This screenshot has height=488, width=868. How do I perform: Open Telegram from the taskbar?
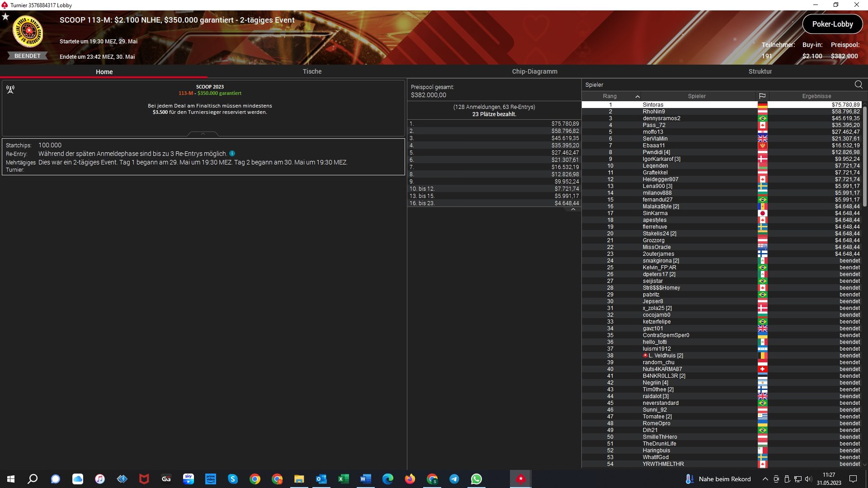click(x=454, y=479)
